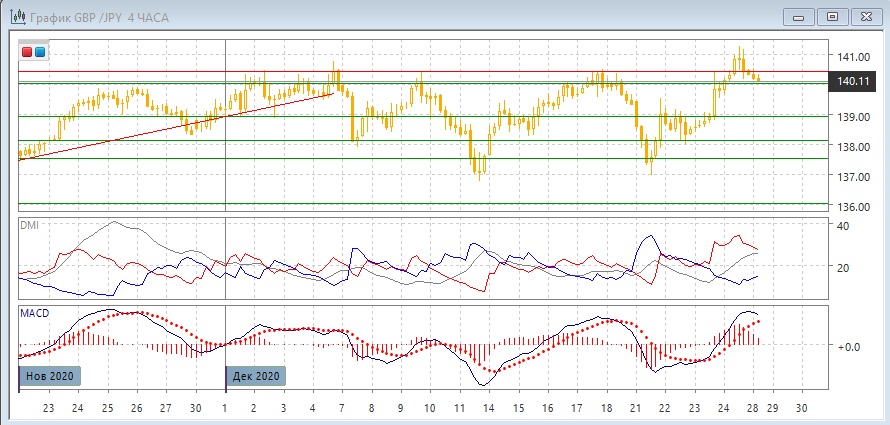This screenshot has width=890, height=425.
Task: Minimize the GBP/JPY chart window
Action: [796, 16]
